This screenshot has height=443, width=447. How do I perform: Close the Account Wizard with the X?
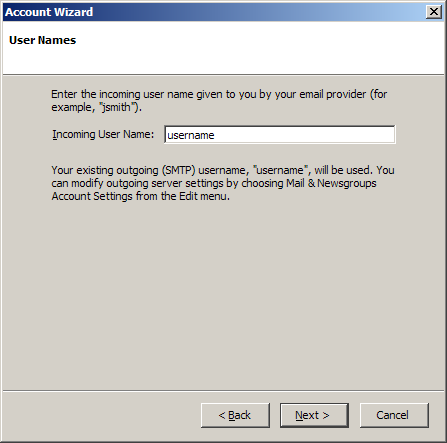pyautogui.click(x=434, y=12)
